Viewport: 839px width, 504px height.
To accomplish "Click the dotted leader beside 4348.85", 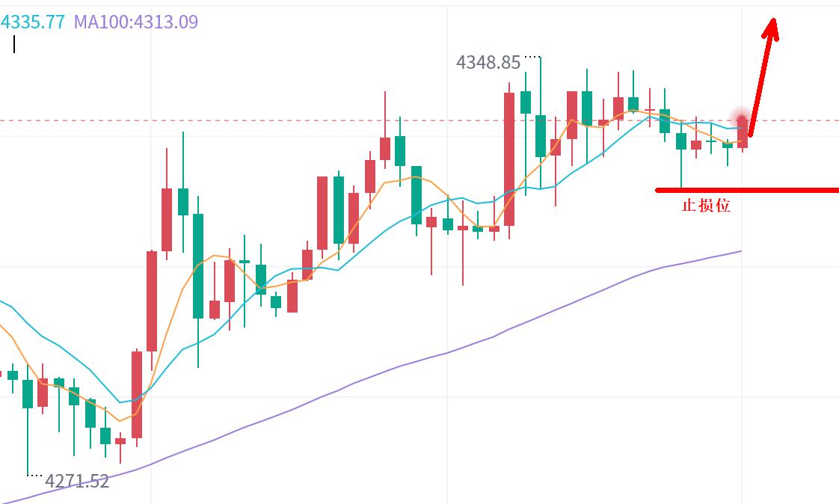I will pyautogui.click(x=532, y=56).
